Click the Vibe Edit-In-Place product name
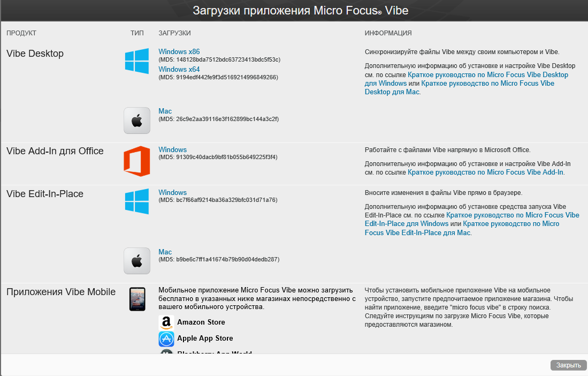Viewport: 588px width, 376px height. pos(44,194)
